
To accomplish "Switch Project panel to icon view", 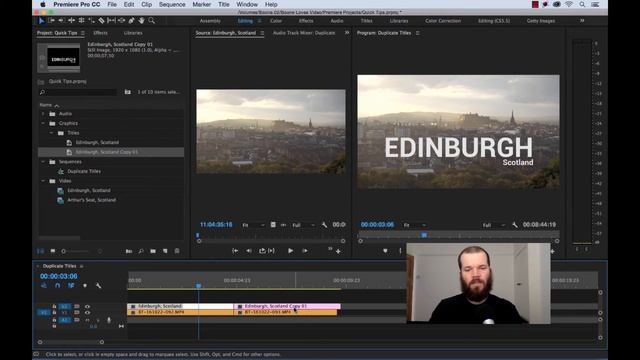I will tap(53, 251).
